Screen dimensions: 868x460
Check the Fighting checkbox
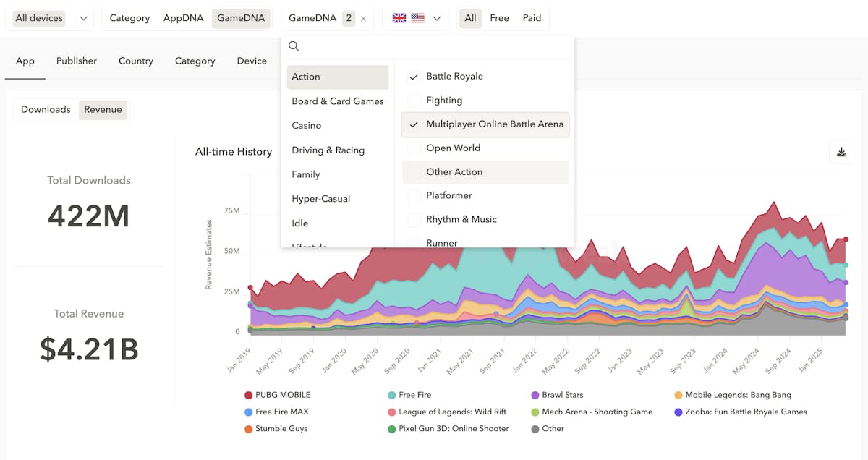coord(414,101)
